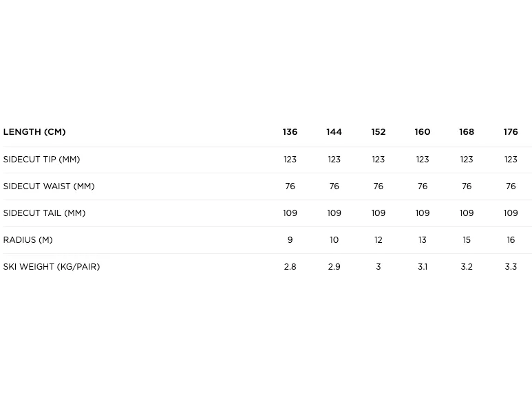Click ski weight value 3.1
This screenshot has height=399, width=532.
(x=423, y=267)
